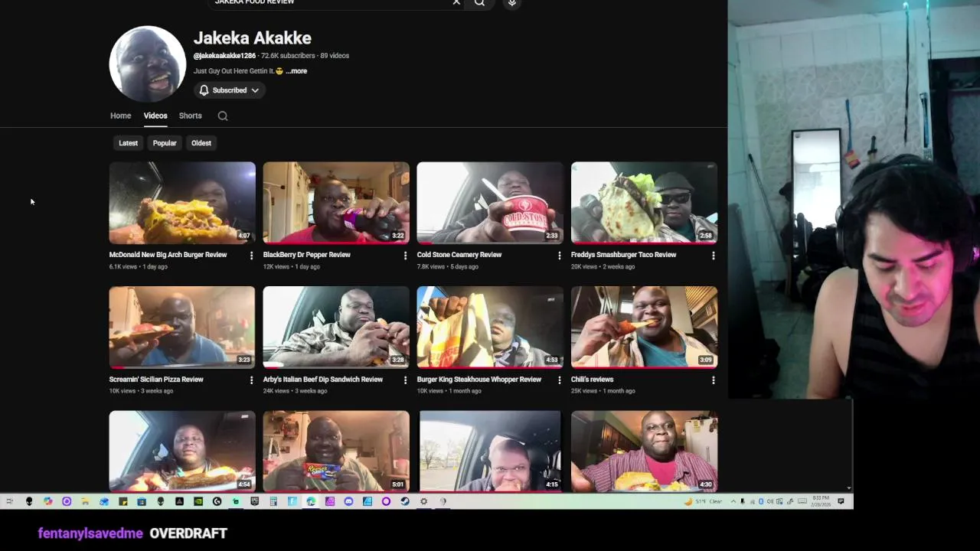Clear the search box with the X
The image size is (980, 551).
pos(456,2)
